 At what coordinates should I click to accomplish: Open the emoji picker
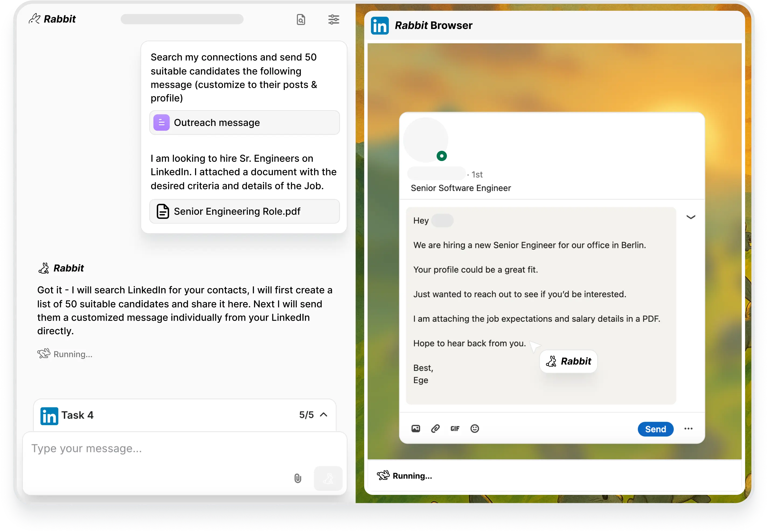click(x=475, y=429)
